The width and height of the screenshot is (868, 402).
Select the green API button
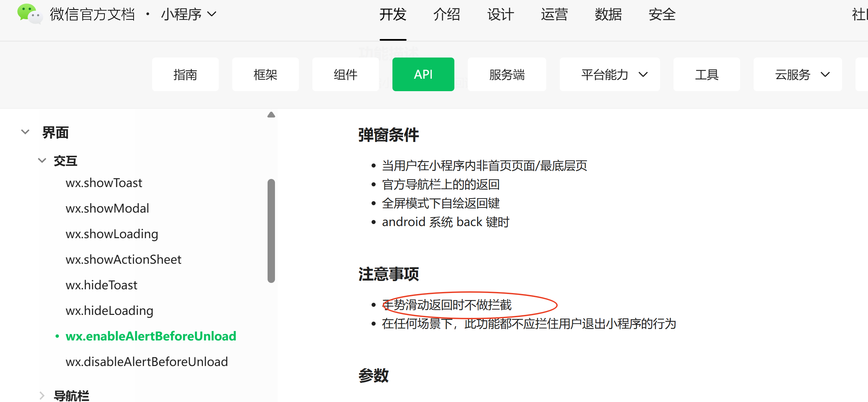423,74
